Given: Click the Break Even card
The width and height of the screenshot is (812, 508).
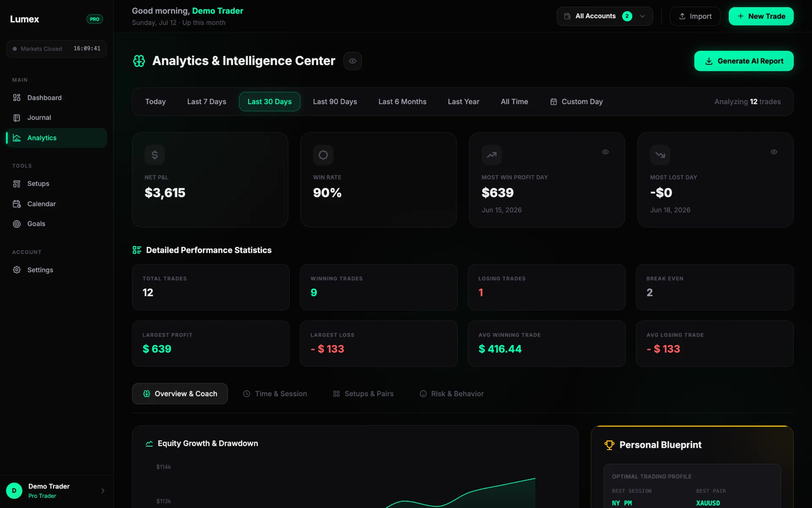Looking at the screenshot, I should [715, 287].
